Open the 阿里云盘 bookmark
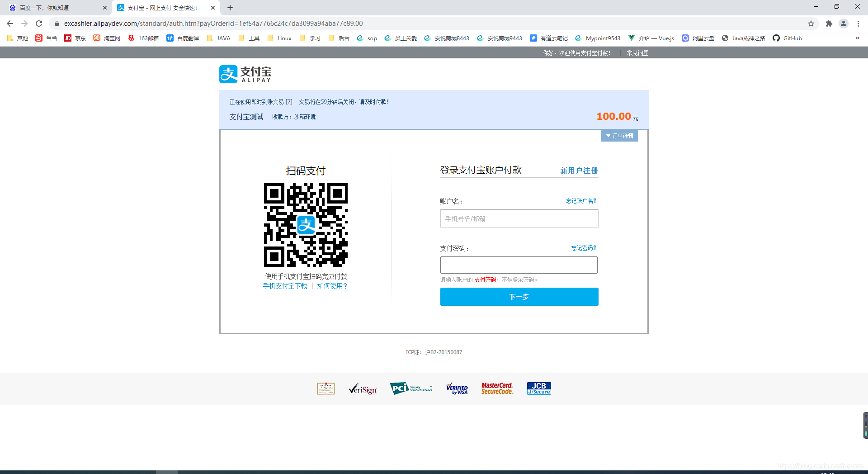 pyautogui.click(x=698, y=38)
